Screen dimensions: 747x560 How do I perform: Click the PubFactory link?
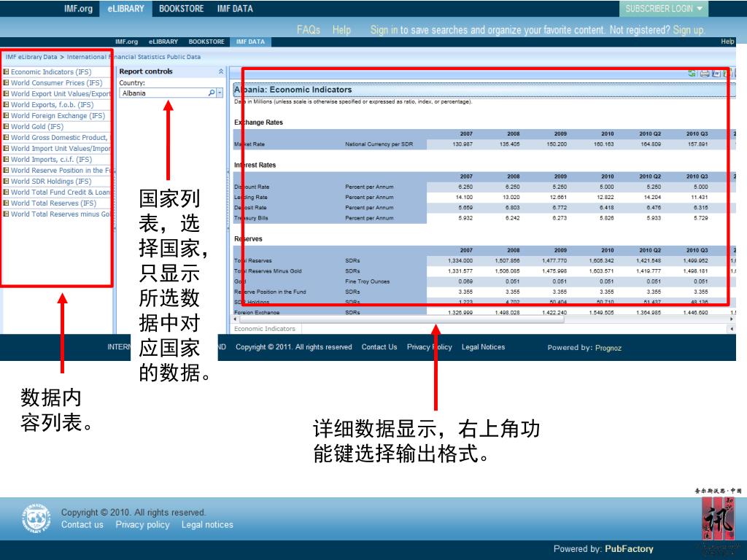629,549
